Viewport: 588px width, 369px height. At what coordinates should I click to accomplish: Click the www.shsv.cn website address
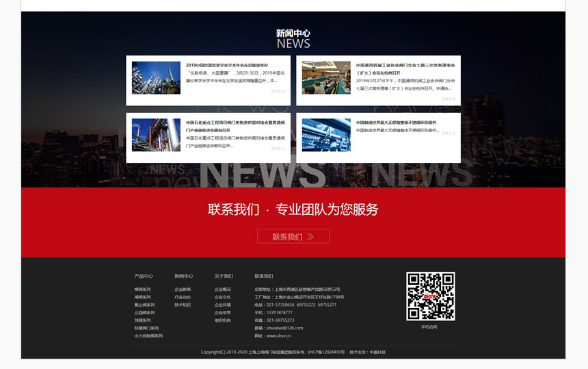click(x=279, y=336)
